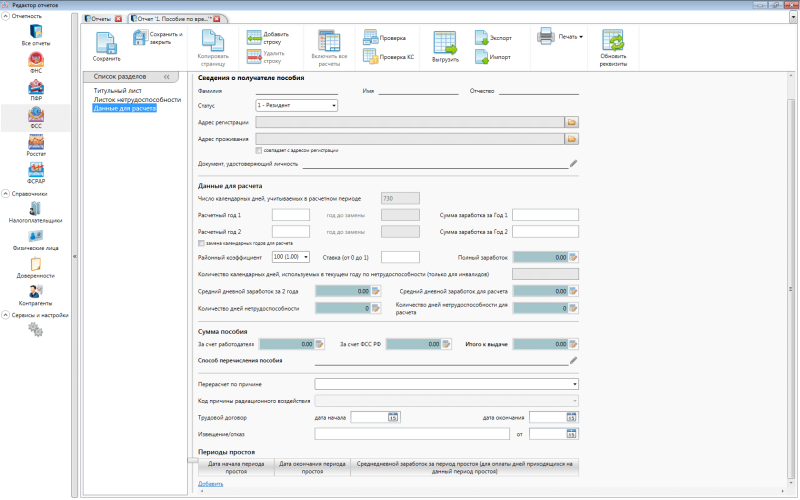The width and height of the screenshot is (800, 500).
Task: Click calculator icon beside За счет ФСС РФ
Action: (x=446, y=344)
